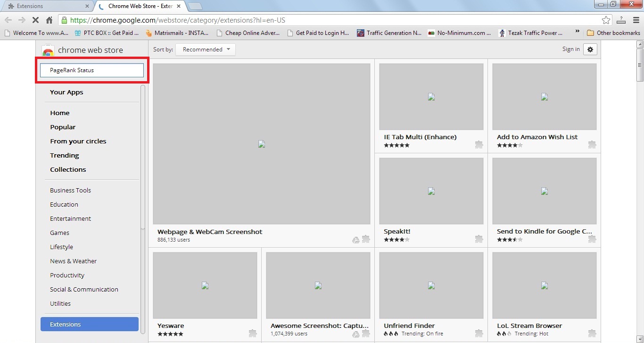The height and width of the screenshot is (343, 644).
Task: Choose the Business Tools category
Action: coord(70,190)
